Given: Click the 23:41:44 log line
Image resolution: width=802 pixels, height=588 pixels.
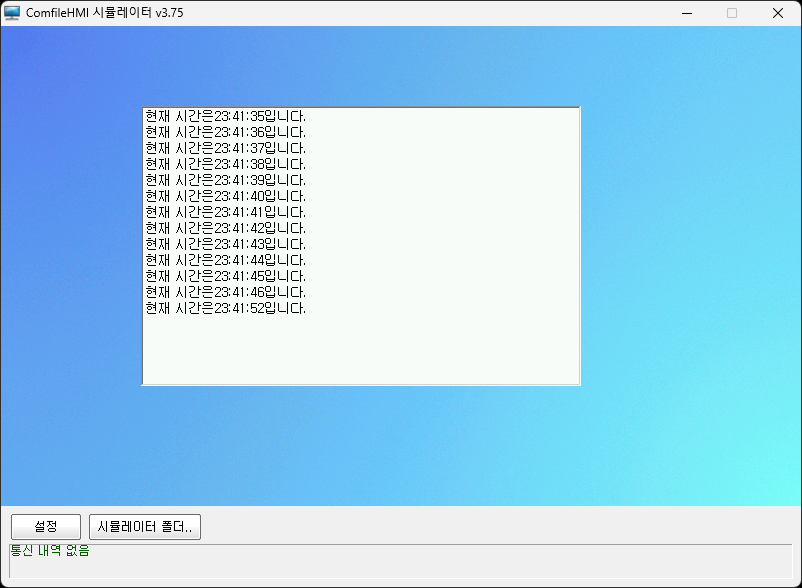Looking at the screenshot, I should point(225,260).
